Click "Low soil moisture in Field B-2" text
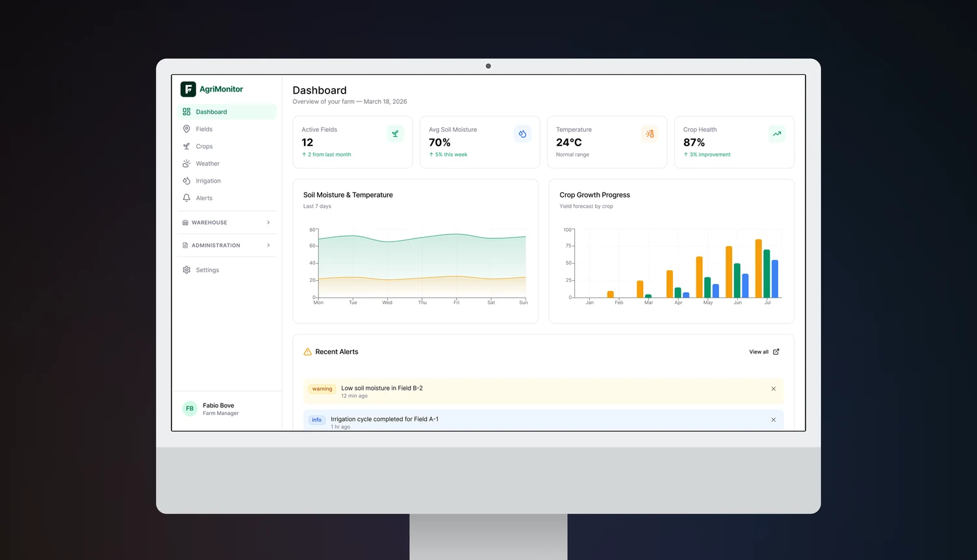Viewport: 977px width, 560px height. pyautogui.click(x=382, y=388)
